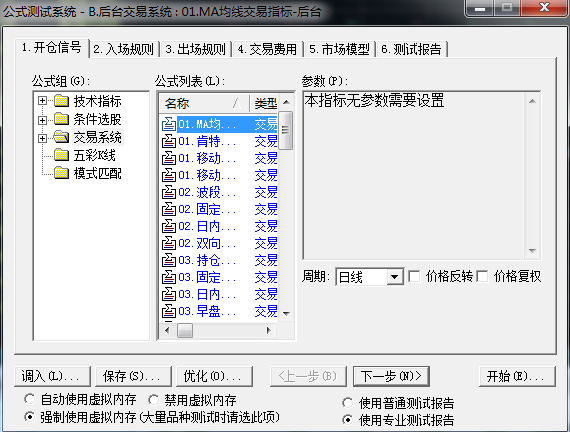The image size is (570, 432).
Task: Click the 五彩K线 folder icon
Action: tap(61, 155)
